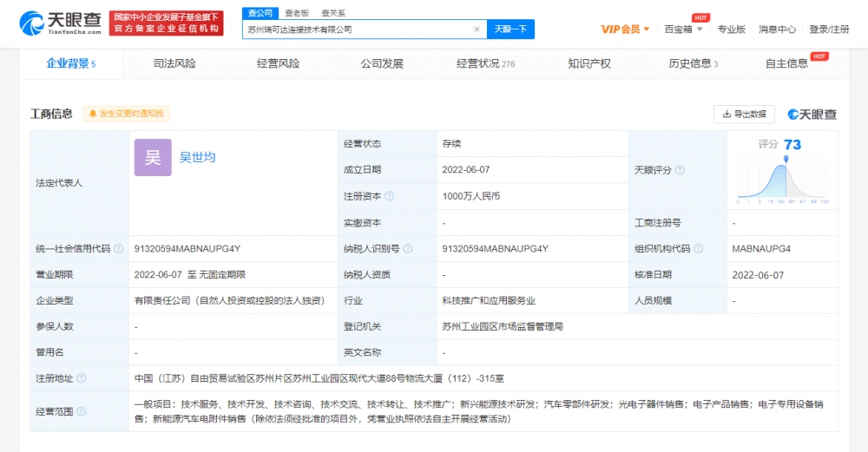
Task: Switch to the 查老板 search tab
Action: [297, 13]
